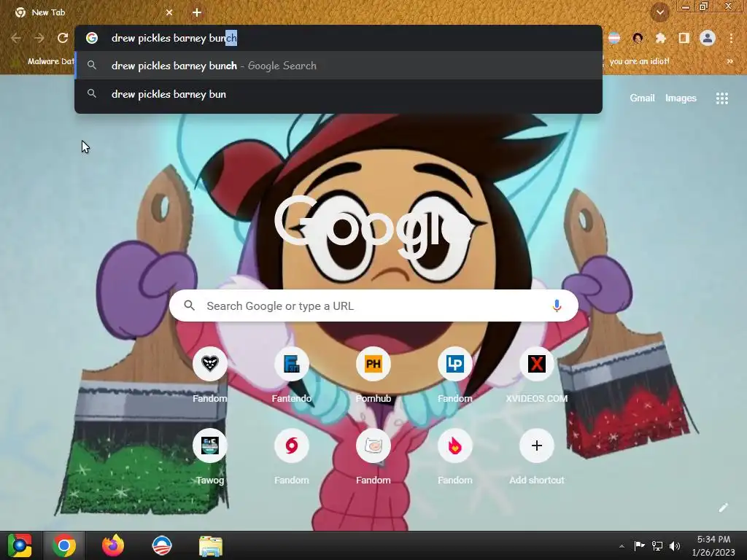Open the Extensions puzzle piece menu

pyautogui.click(x=661, y=38)
